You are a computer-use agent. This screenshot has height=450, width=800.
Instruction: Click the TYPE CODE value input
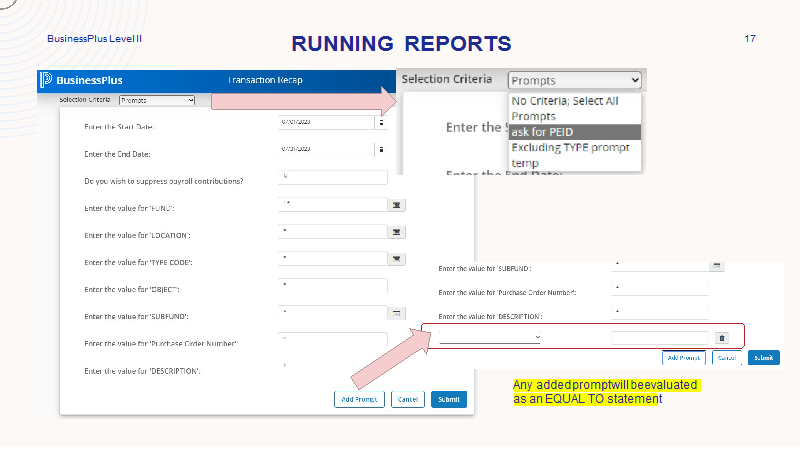pyautogui.click(x=333, y=258)
